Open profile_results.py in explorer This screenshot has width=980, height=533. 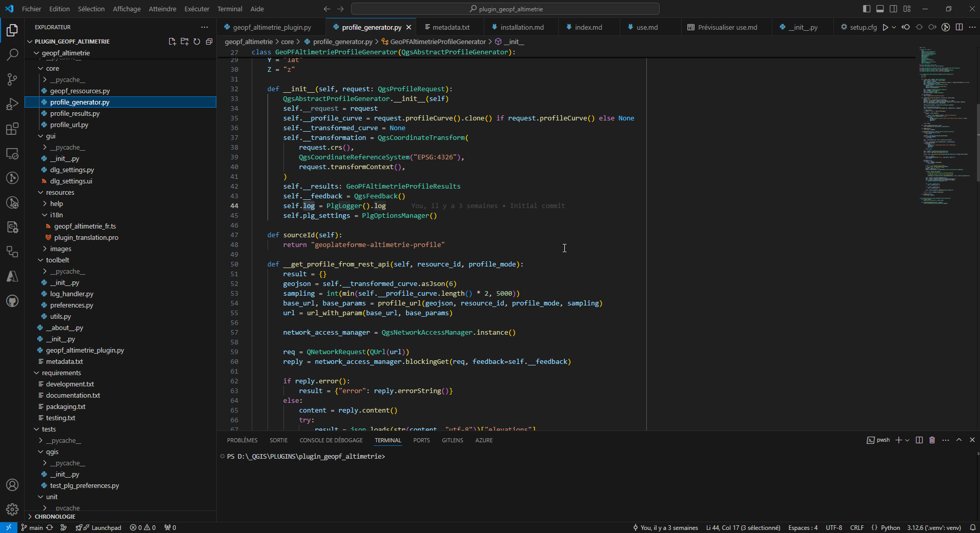pos(75,113)
